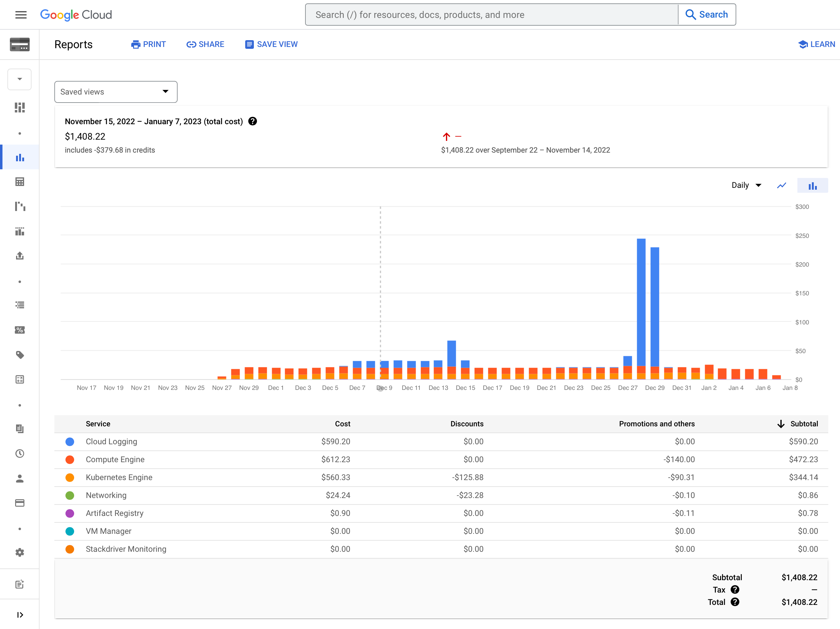Select the VM Manager service name
The width and height of the screenshot is (840, 629).
tap(109, 531)
